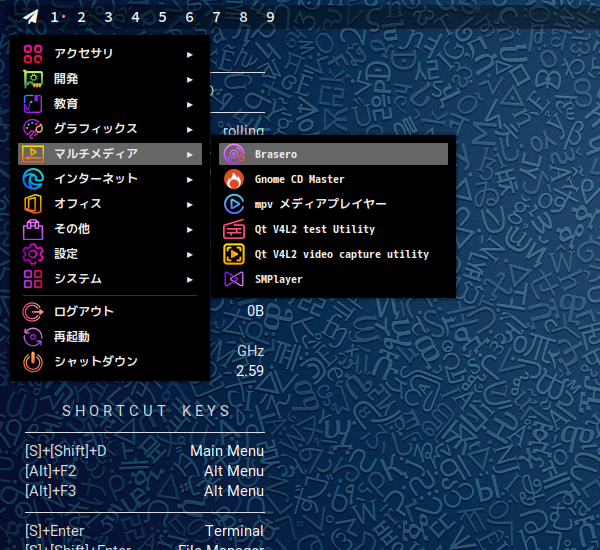Click the [S]+[Shift]+D shortcut text
This screenshot has width=600, height=550.
click(x=66, y=451)
